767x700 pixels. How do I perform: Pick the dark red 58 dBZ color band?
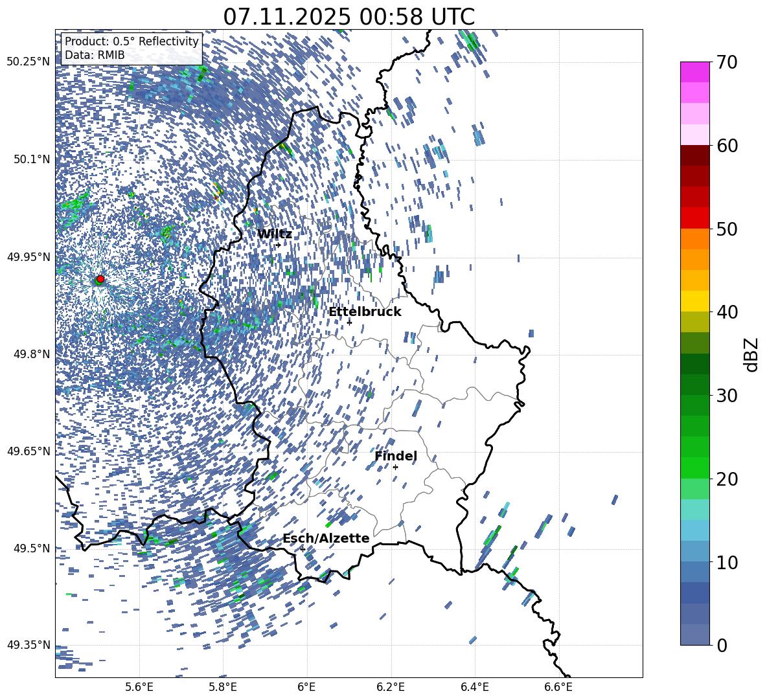coord(695,155)
